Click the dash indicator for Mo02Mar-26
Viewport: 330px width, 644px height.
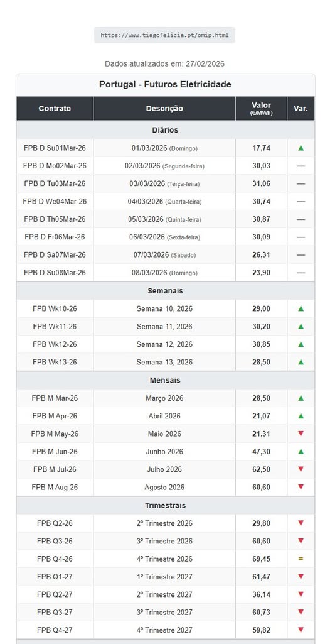point(301,166)
